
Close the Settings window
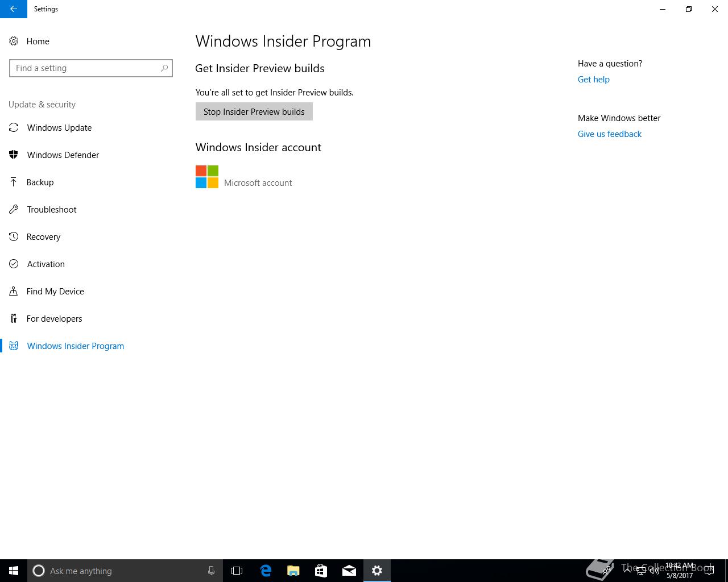(715, 9)
